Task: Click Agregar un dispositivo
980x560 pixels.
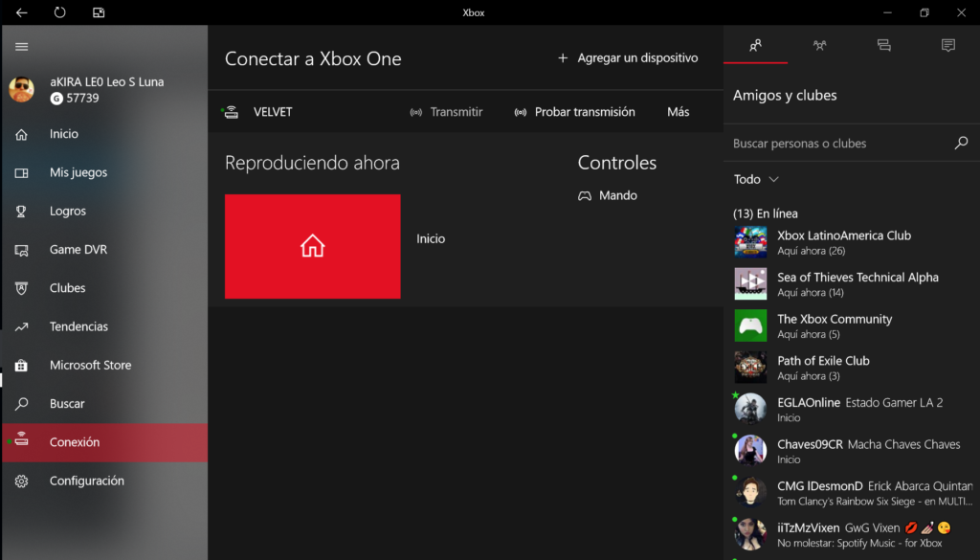Action: point(628,58)
